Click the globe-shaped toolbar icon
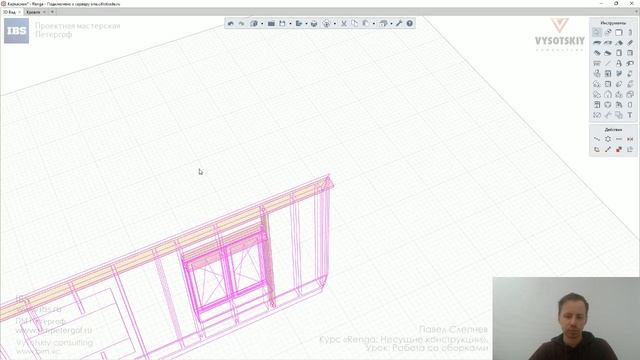 click(326, 24)
